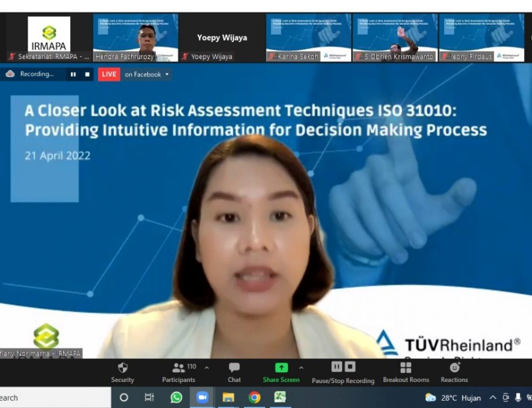Open the Chat panel
Image resolution: width=532 pixels, height=408 pixels.
(234, 368)
